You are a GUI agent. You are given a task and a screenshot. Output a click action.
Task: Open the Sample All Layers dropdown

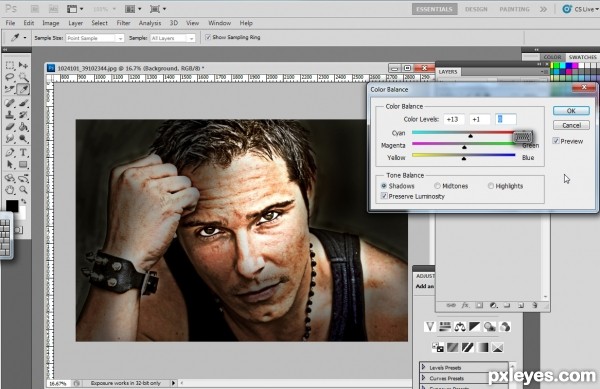(x=172, y=38)
